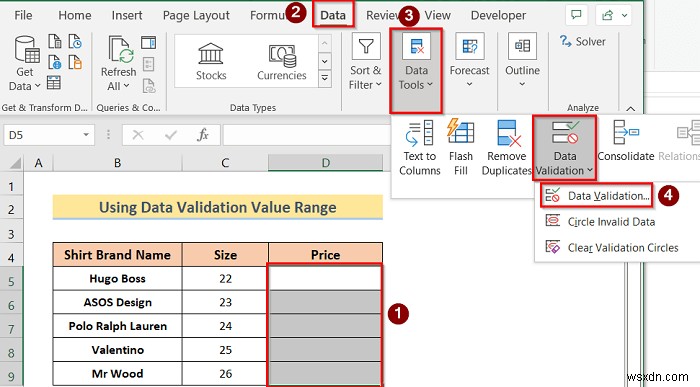Select column header B
The image size is (700, 387).
(x=117, y=163)
